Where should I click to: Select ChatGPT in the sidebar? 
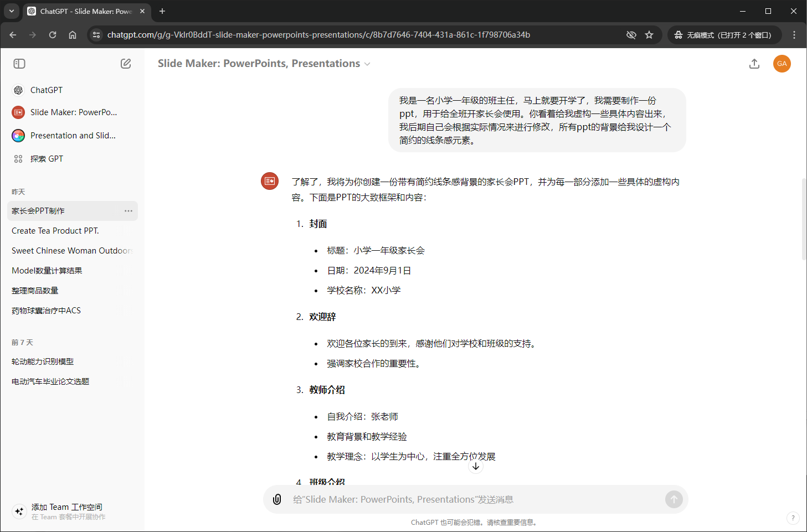46,90
